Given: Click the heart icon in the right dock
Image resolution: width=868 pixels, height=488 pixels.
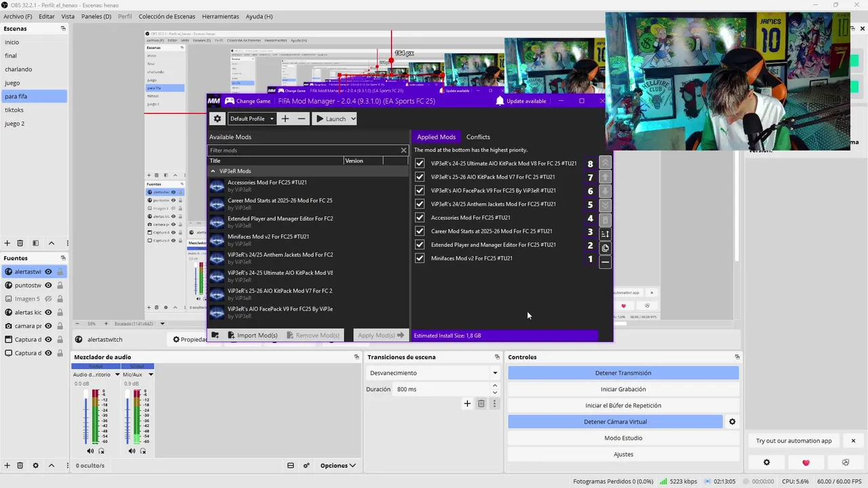Looking at the screenshot, I should (x=806, y=463).
